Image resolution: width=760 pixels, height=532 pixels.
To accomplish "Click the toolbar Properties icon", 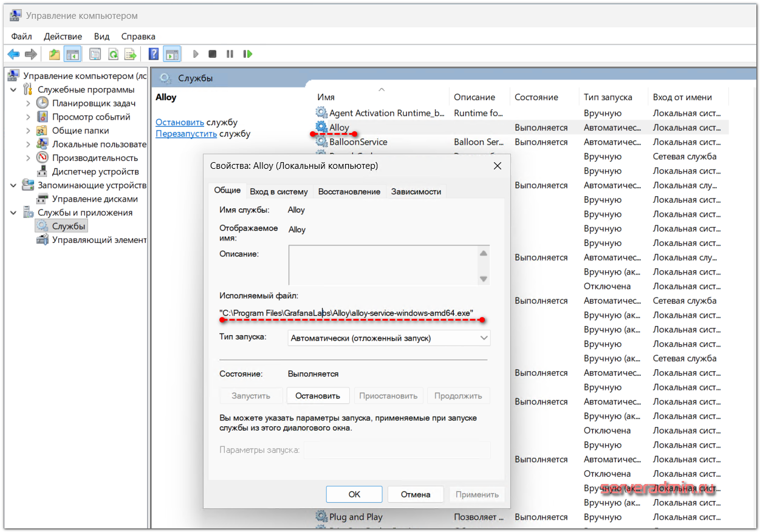I will [95, 54].
